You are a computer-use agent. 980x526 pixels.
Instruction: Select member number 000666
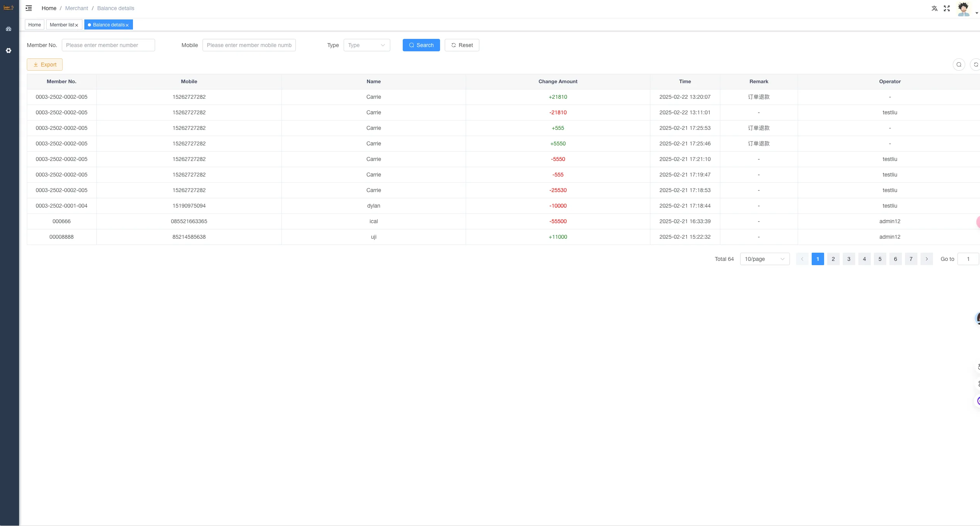[61, 222]
